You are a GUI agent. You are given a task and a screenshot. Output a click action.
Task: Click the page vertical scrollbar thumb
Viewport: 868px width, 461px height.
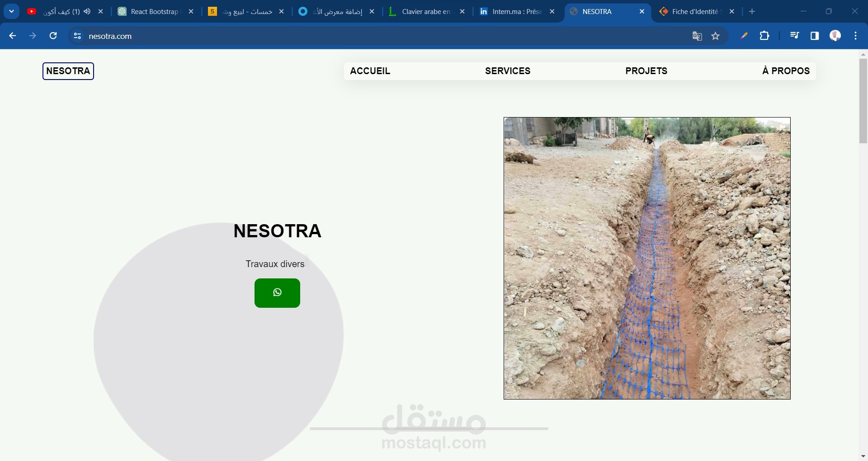click(863, 101)
